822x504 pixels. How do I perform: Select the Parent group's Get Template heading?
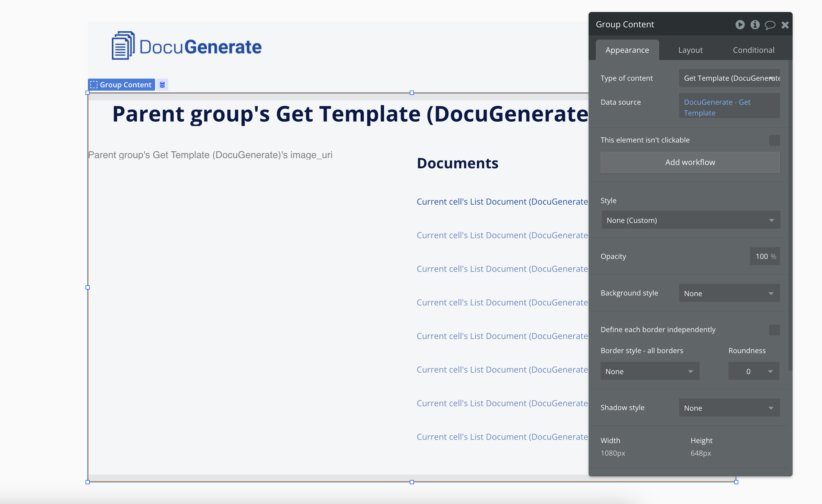tap(350, 114)
